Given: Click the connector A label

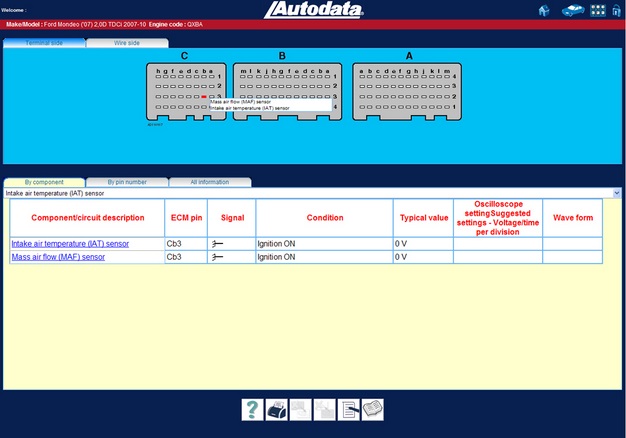Looking at the screenshot, I should 409,56.
